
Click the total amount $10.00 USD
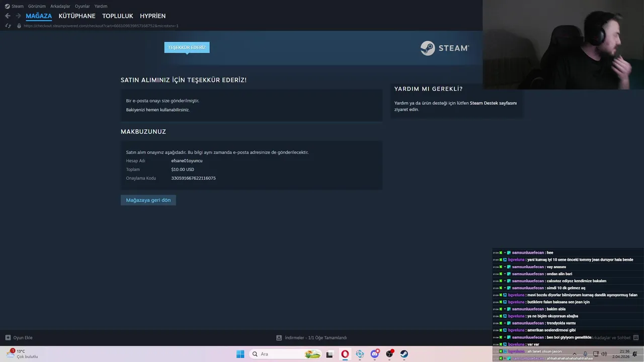coord(183,169)
